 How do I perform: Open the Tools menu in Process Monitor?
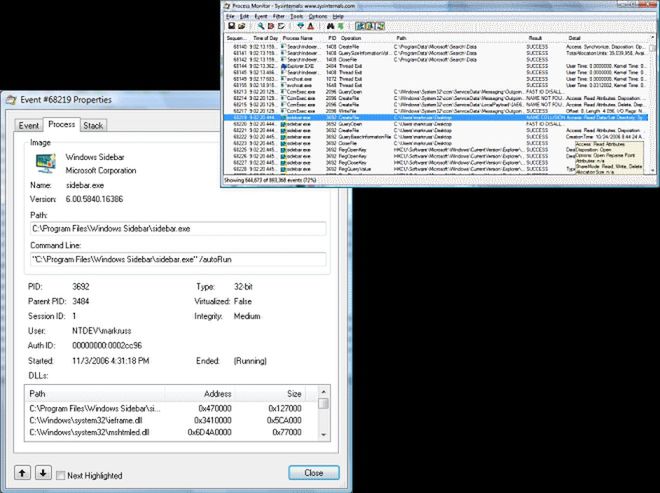pyautogui.click(x=297, y=16)
